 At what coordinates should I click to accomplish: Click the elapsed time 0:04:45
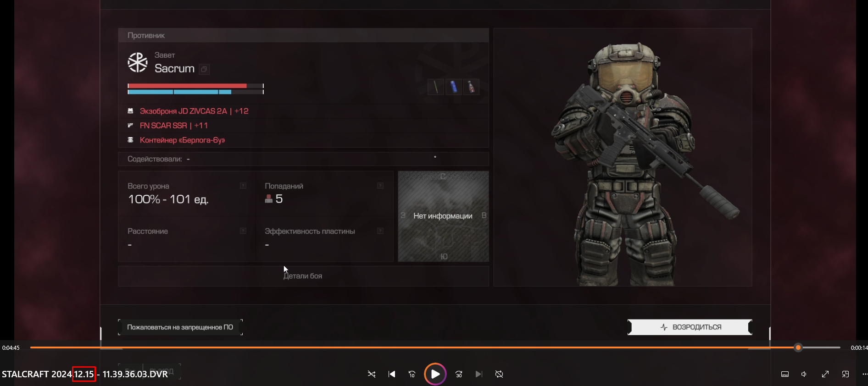11,348
